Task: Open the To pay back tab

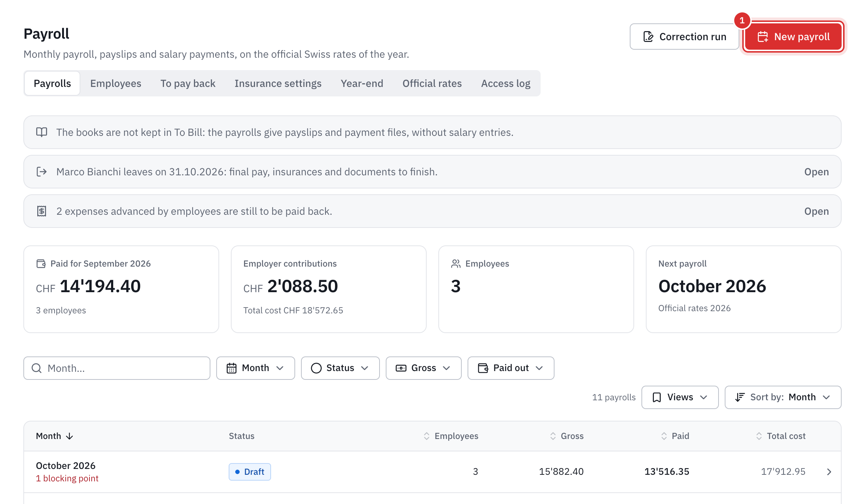Action: (x=188, y=83)
